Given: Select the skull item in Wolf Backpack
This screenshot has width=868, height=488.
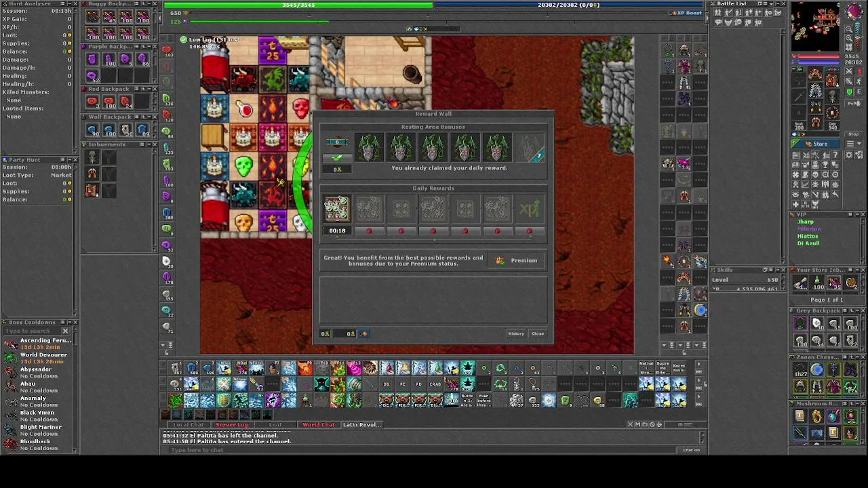Looking at the screenshot, I should tap(125, 130).
